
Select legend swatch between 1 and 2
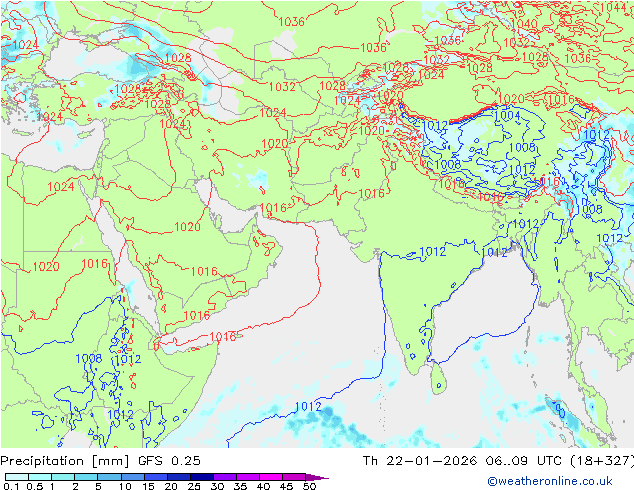coord(63,477)
